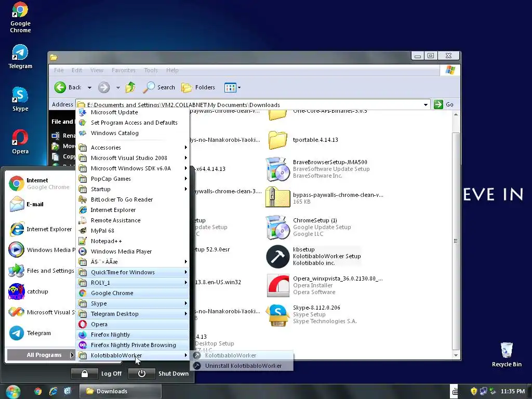
Task: Select the Opera_winxpvista installer icon
Action: [x=277, y=285]
